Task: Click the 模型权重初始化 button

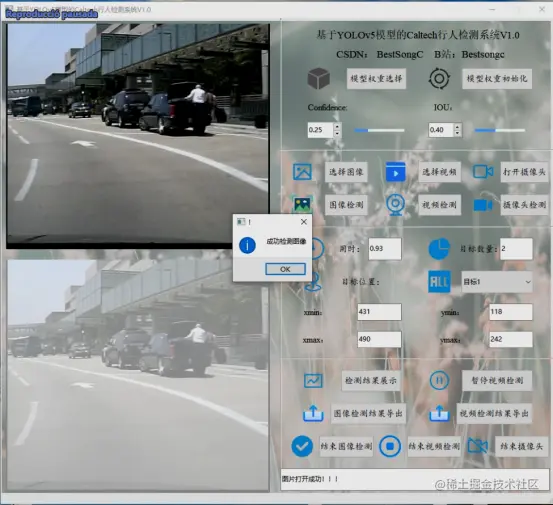Action: 497,78
